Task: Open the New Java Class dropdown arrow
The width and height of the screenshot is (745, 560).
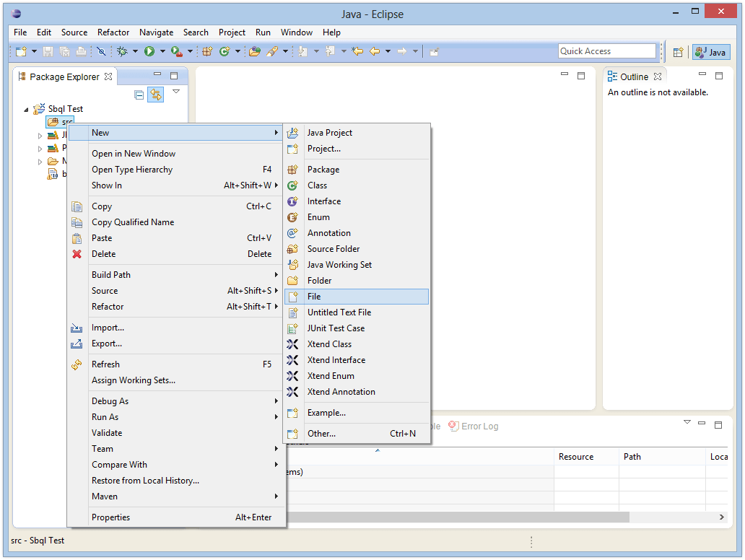Action: 238,51
